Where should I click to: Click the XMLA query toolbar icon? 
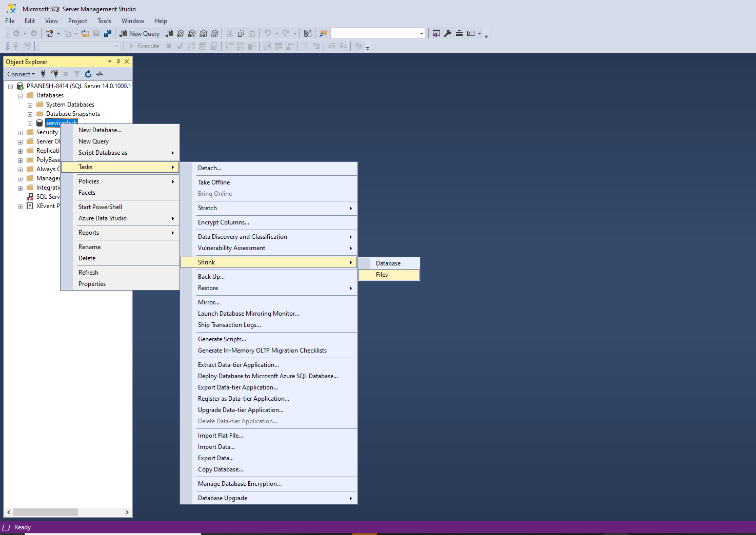click(203, 34)
